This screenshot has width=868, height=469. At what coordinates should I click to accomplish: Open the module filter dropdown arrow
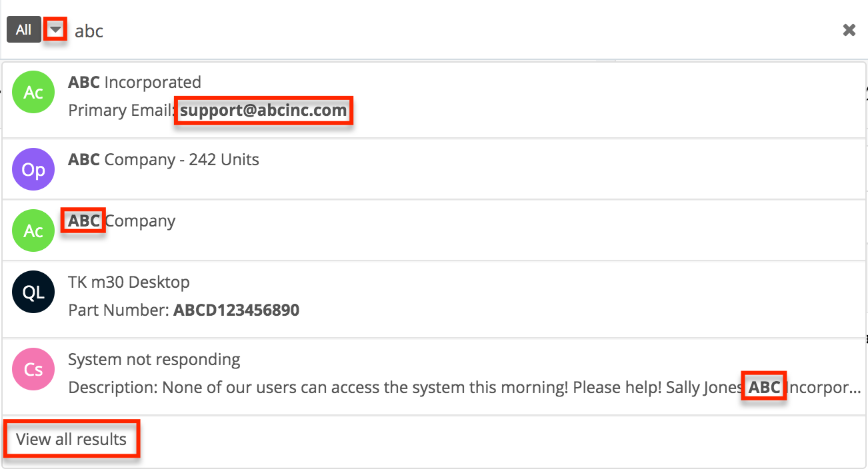click(56, 30)
